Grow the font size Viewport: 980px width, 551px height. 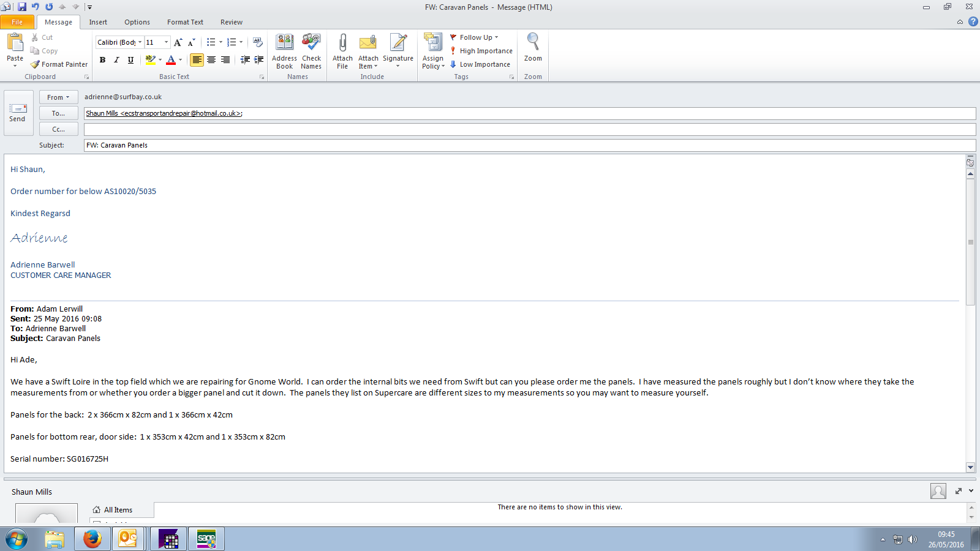click(178, 42)
